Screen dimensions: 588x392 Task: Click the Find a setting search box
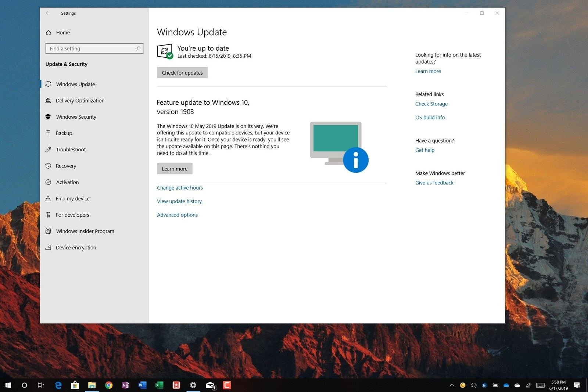pos(92,48)
